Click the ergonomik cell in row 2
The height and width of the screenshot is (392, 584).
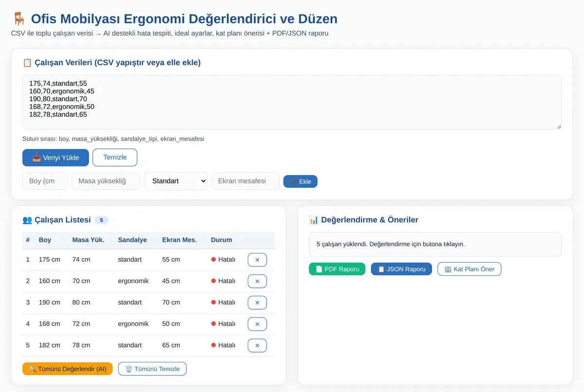coord(133,281)
